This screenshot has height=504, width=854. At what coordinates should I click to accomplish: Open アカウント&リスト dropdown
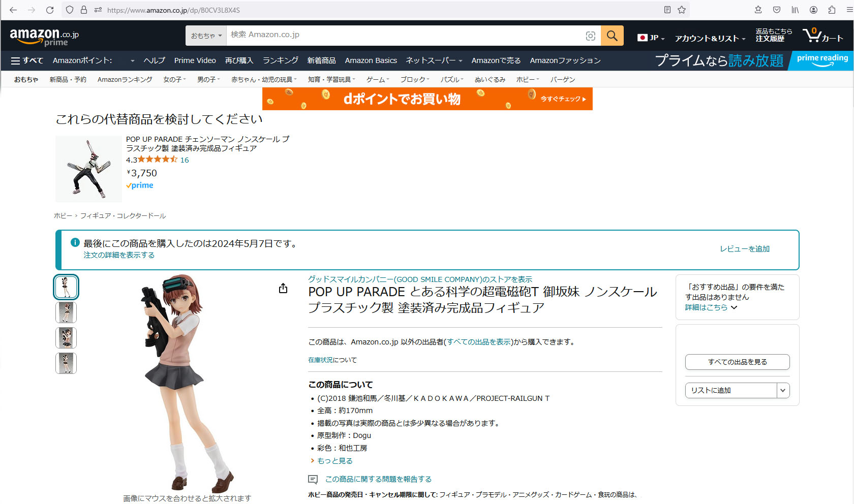pos(710,38)
